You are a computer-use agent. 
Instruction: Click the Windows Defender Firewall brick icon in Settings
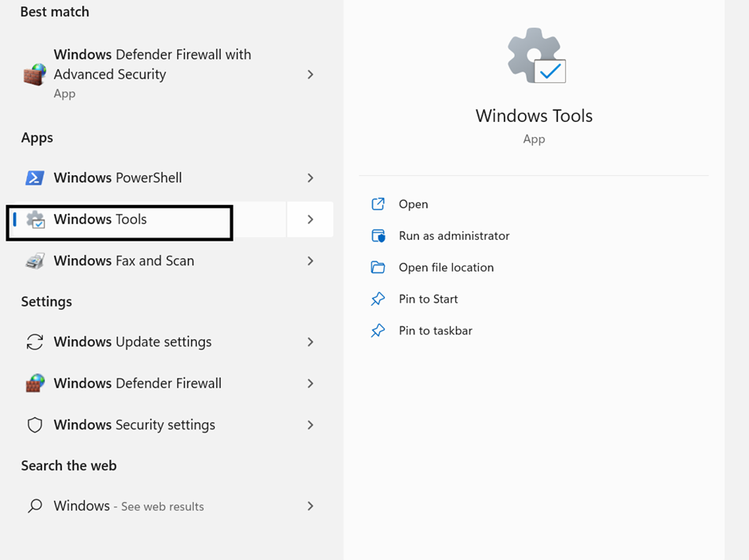point(35,383)
